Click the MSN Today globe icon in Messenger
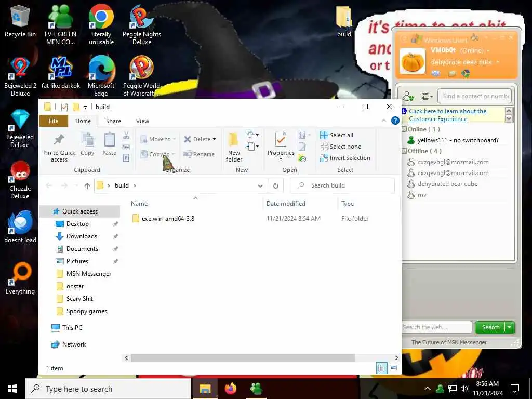532x399 pixels. coord(465,73)
